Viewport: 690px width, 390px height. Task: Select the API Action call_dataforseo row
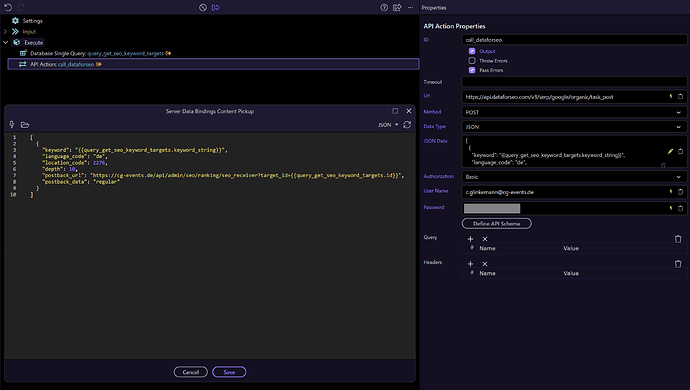213,64
